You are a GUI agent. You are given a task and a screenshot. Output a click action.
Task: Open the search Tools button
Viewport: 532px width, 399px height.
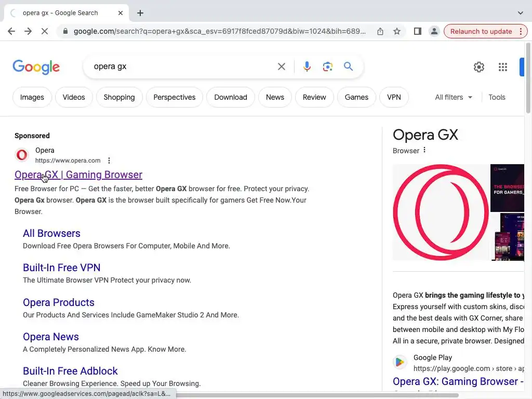497,97
